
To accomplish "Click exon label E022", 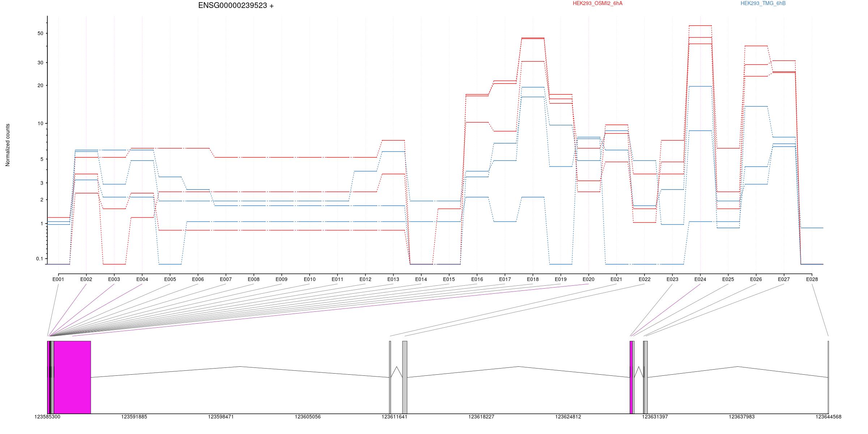I will click(x=644, y=279).
